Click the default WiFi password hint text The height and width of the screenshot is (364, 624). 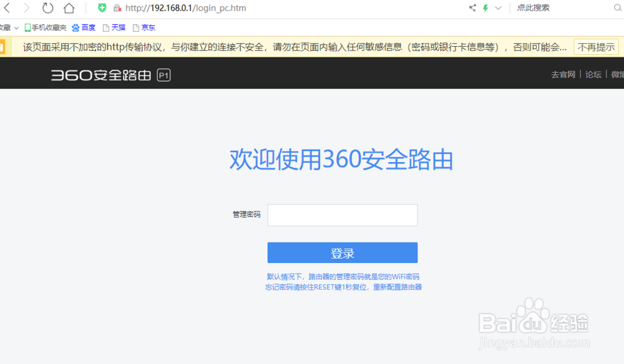point(343,277)
